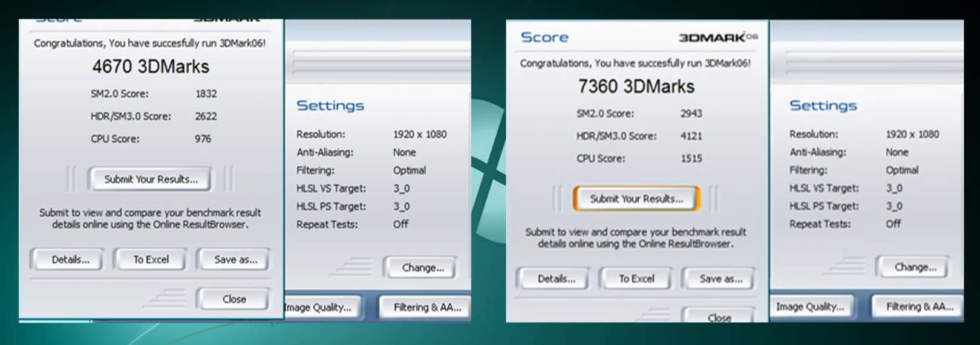Close the 4670 3DMarks score dialog
This screenshot has height=345, width=980.
pos(234,299)
